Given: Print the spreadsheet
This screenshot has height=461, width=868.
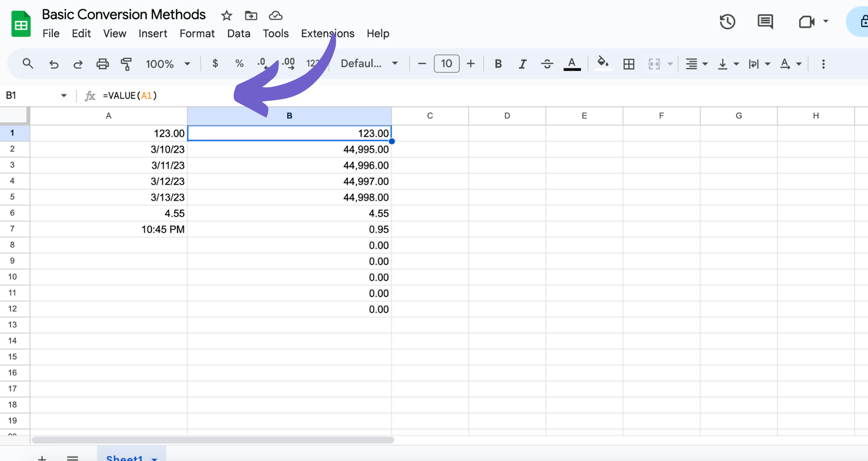Looking at the screenshot, I should [x=103, y=64].
